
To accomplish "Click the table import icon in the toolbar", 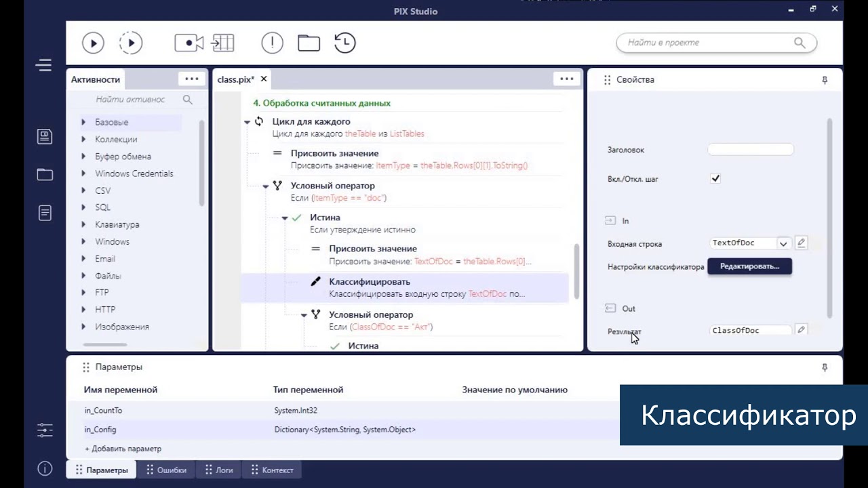I will 222,43.
